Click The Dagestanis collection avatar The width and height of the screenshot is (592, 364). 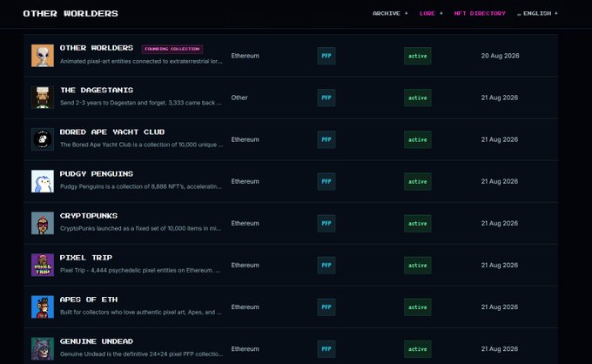click(43, 98)
